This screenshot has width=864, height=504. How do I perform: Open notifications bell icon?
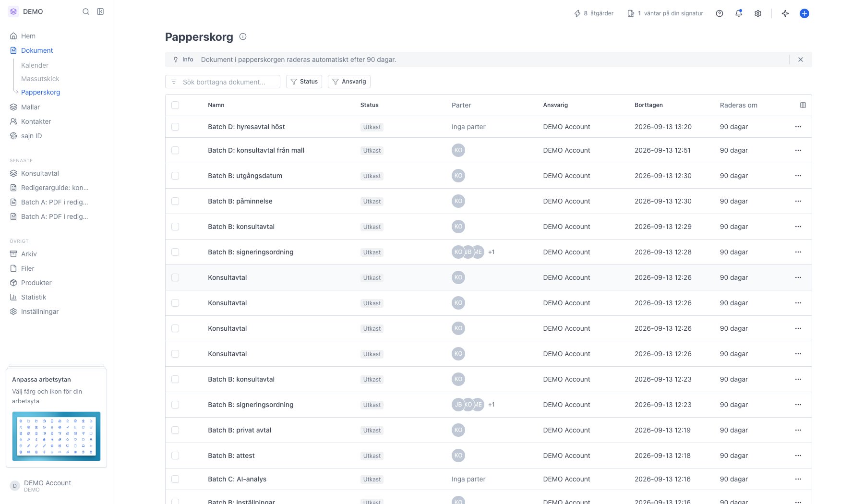pyautogui.click(x=739, y=13)
